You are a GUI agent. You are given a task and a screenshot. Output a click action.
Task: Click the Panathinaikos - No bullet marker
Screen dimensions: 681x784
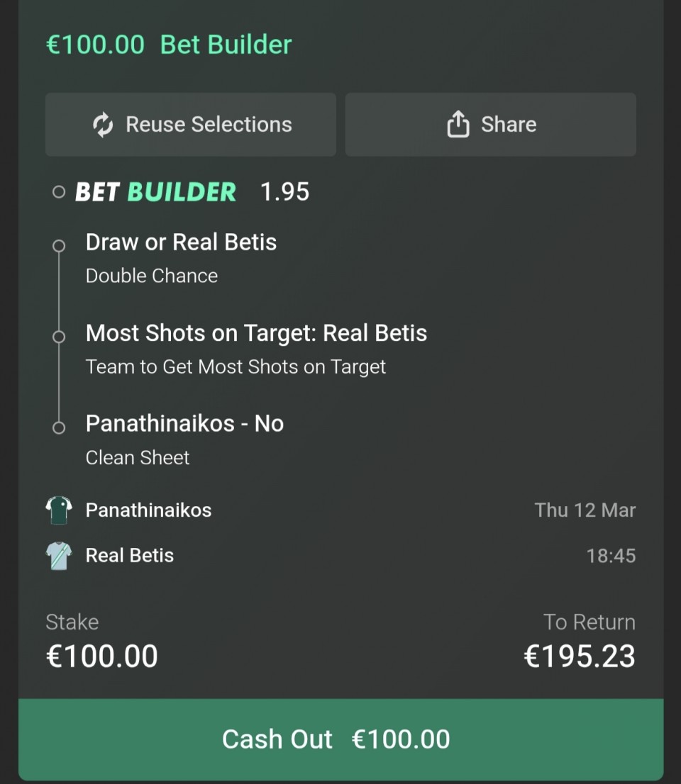(x=59, y=427)
